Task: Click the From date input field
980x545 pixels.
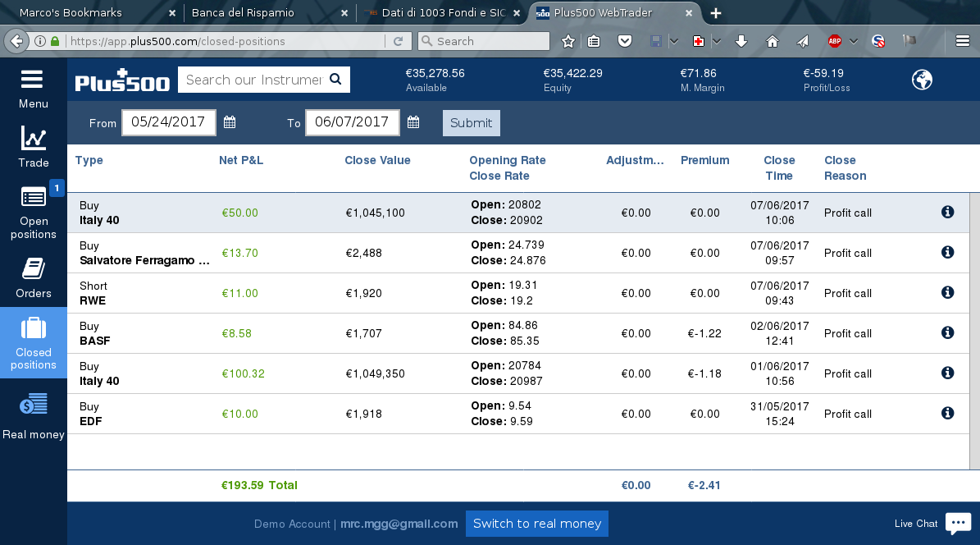Action: 169,122
